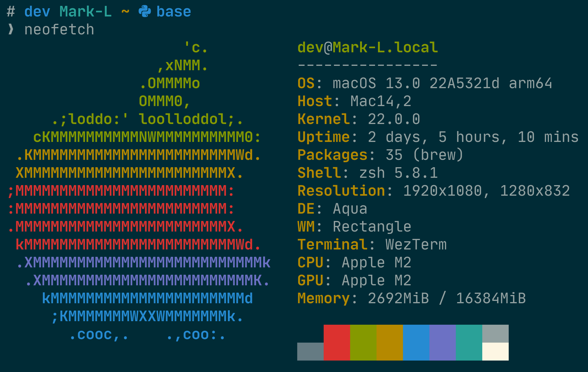Click the green color swatch
Viewport: 588px width, 372px height.
pyautogui.click(x=363, y=342)
